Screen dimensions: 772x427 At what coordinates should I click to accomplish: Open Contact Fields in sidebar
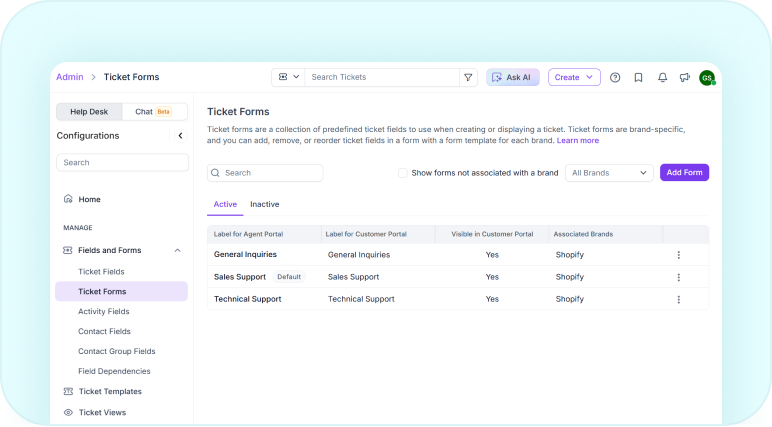(104, 331)
